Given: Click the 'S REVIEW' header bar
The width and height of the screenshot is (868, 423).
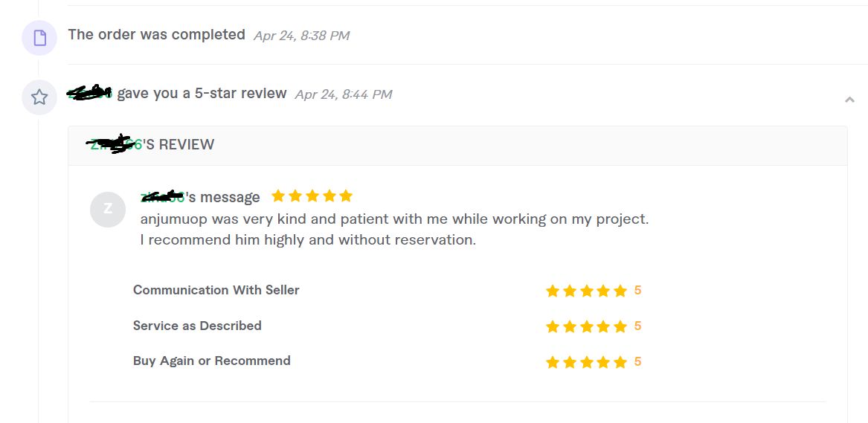Looking at the screenshot, I should (457, 146).
